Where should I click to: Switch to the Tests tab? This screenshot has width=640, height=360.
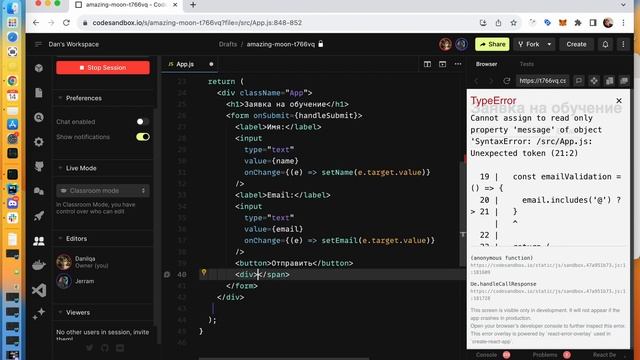point(527,64)
